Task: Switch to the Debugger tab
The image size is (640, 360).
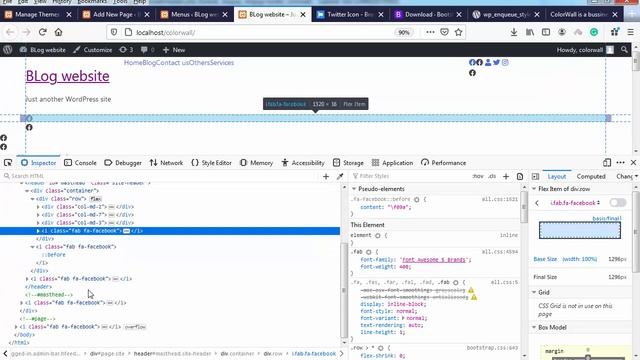Action: [x=123, y=162]
